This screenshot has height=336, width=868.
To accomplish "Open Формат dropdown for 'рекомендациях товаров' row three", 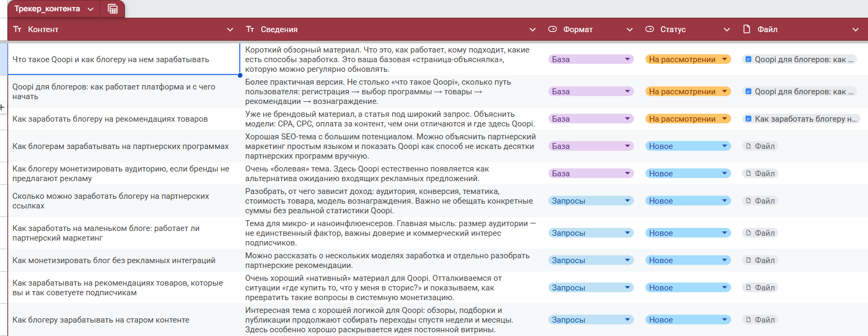I will pyautogui.click(x=591, y=119).
